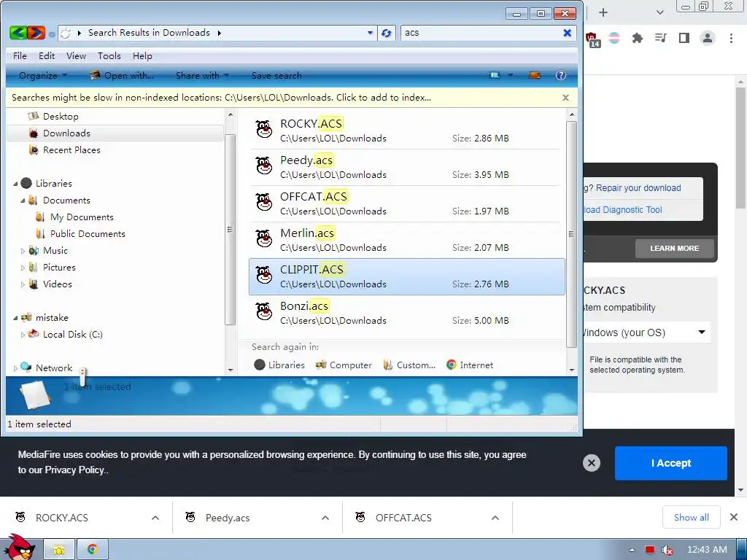Open Chrome extensions puzzle icon

click(637, 38)
